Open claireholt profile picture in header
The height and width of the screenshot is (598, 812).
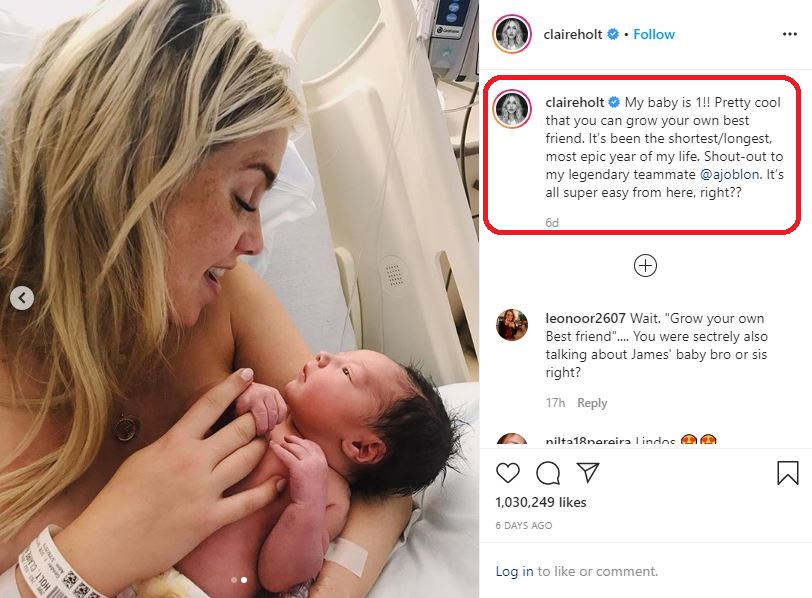[x=512, y=34]
